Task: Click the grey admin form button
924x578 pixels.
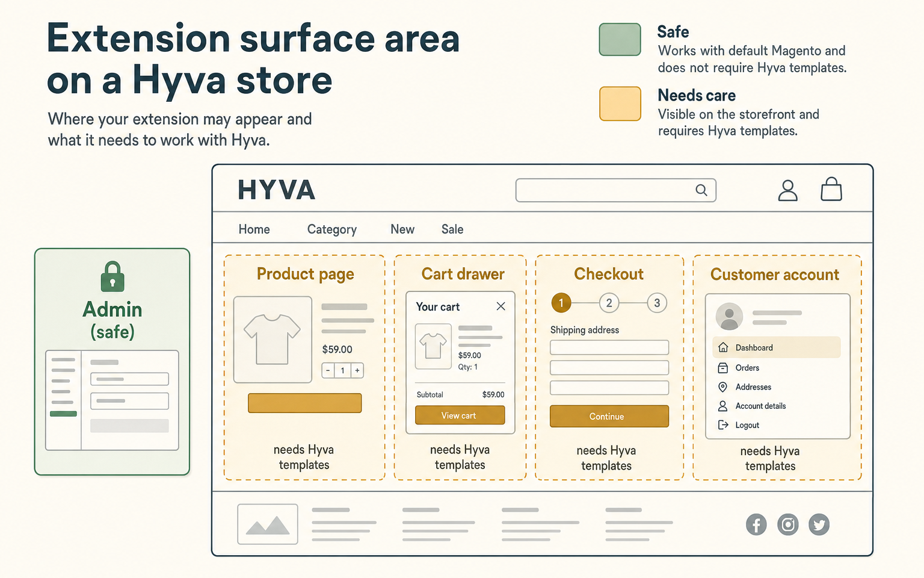Action: [x=129, y=426]
